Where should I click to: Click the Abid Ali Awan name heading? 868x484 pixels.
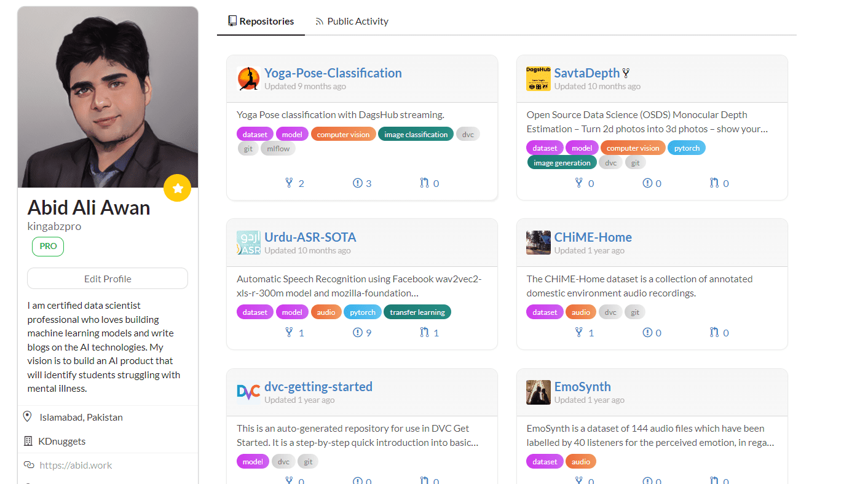tap(89, 207)
